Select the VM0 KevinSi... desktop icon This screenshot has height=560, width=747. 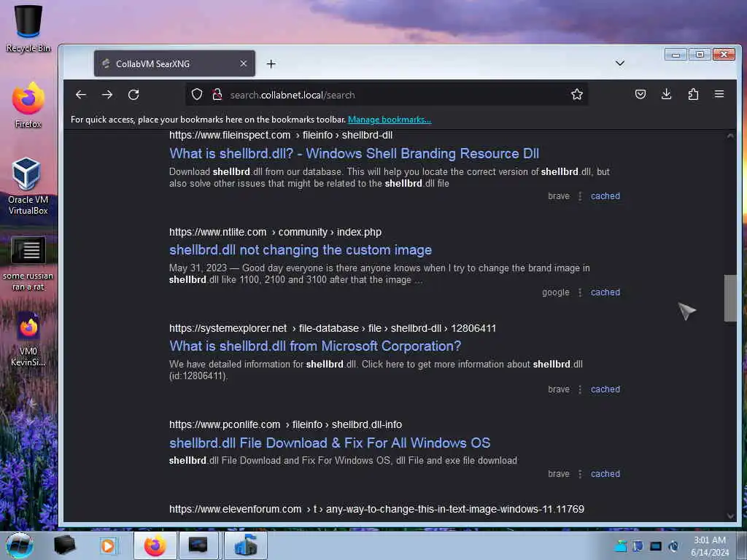(x=28, y=339)
